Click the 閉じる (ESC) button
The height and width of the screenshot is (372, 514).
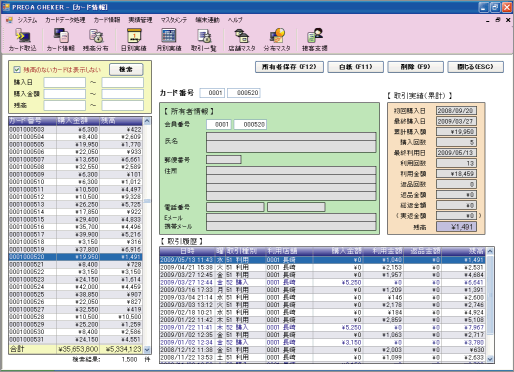pos(475,67)
